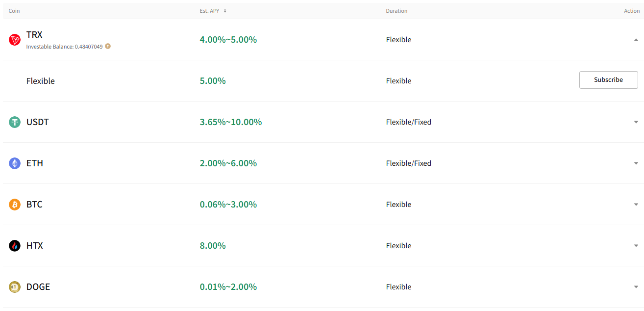644x311 pixels.
Task: Click the USDT coin name
Action: 38,122
